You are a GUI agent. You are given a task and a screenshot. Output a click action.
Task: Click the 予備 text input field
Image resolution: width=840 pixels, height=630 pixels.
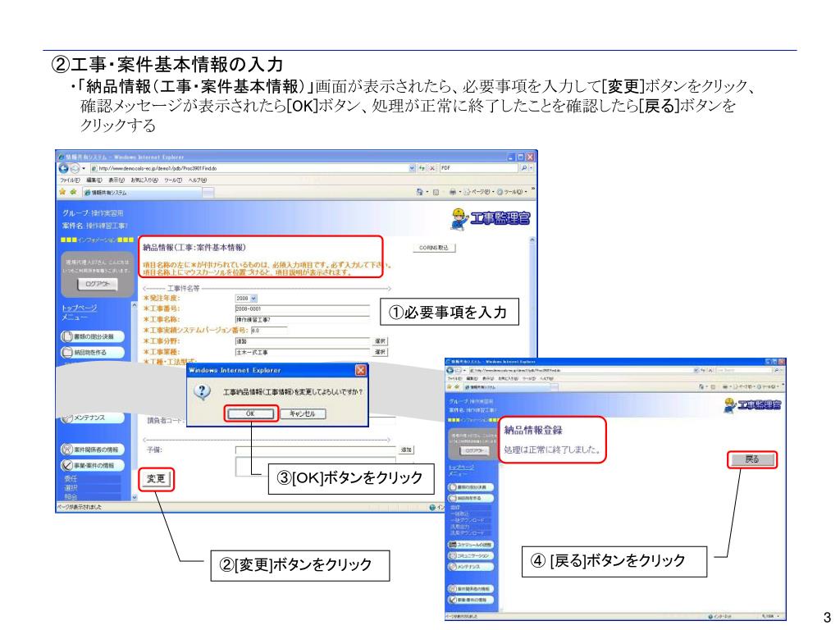coord(316,450)
